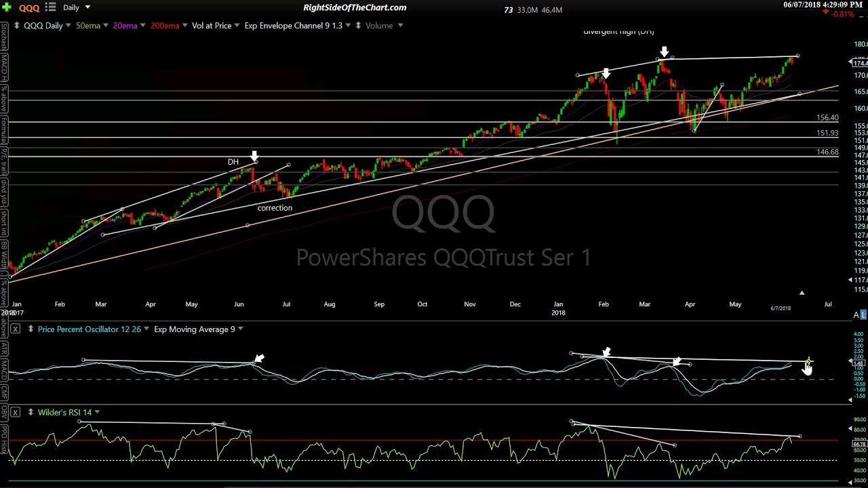This screenshot has height=488, width=868.
Task: Click the PPO value tag 1.48 on scale
Action: tap(858, 363)
